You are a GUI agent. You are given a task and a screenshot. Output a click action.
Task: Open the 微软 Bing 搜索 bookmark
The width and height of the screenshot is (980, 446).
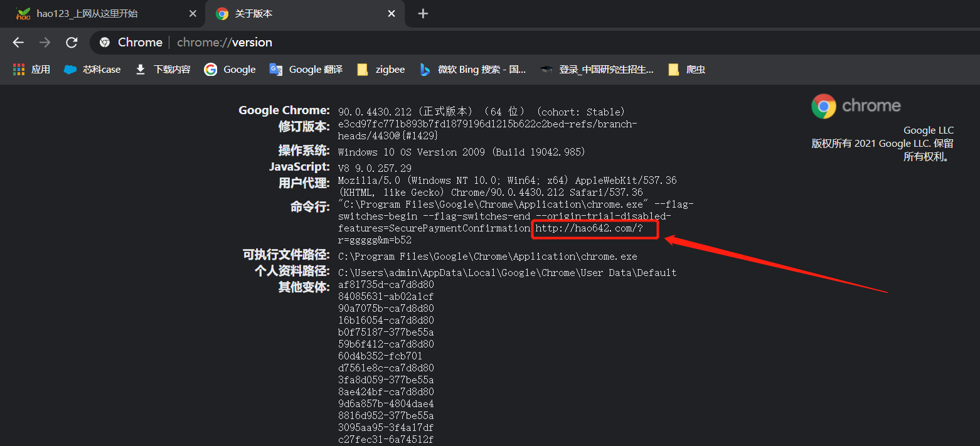[x=473, y=69]
